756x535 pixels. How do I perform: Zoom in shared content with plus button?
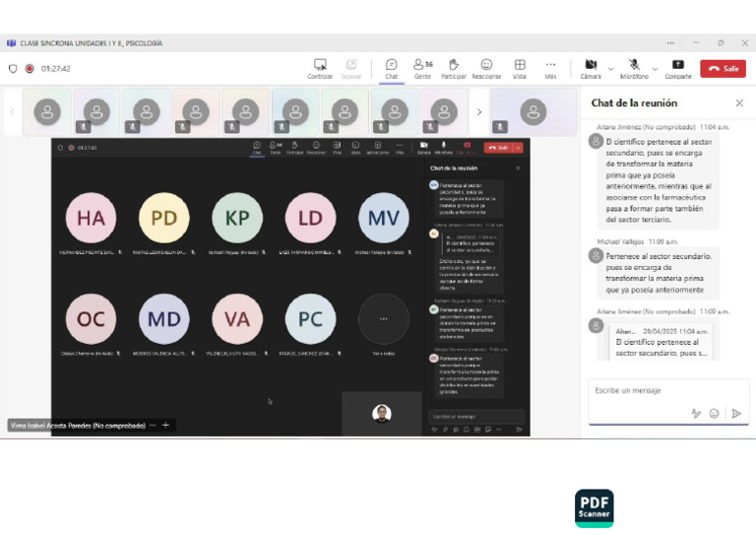click(x=165, y=425)
